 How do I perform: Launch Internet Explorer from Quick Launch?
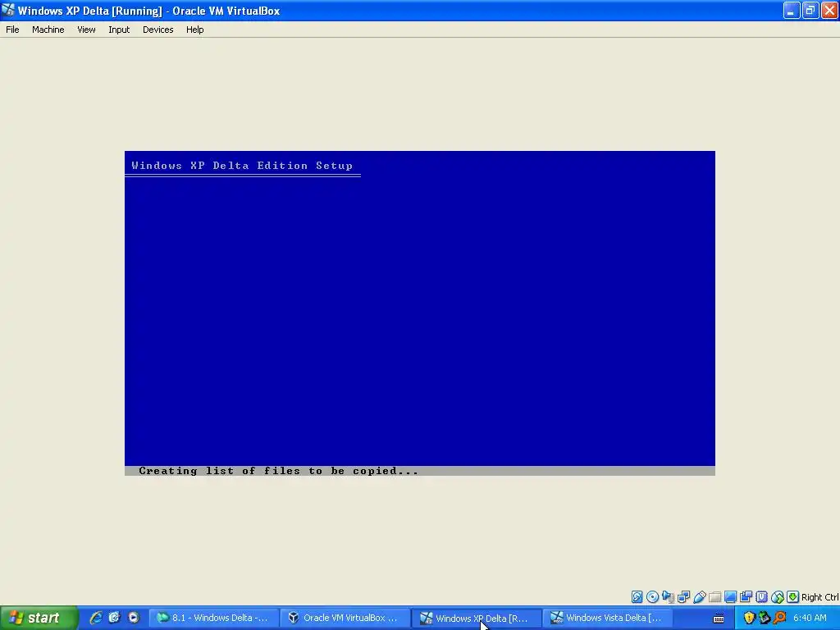(96, 618)
